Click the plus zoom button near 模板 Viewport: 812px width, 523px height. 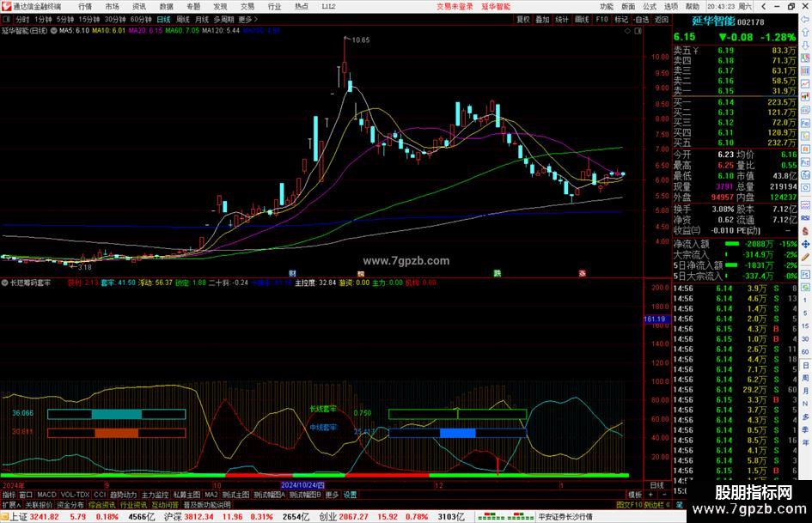(x=651, y=495)
